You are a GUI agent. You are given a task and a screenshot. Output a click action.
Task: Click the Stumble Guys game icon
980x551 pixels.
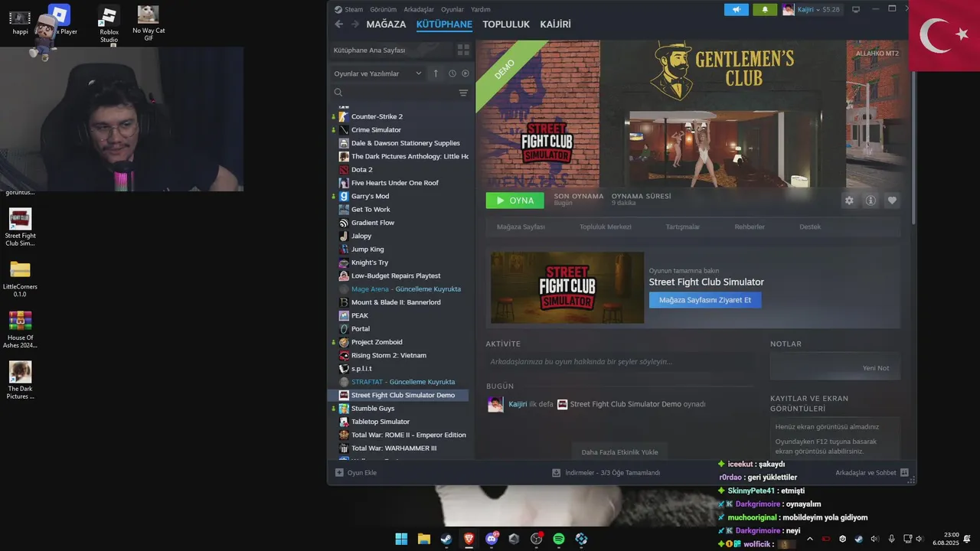pyautogui.click(x=344, y=409)
